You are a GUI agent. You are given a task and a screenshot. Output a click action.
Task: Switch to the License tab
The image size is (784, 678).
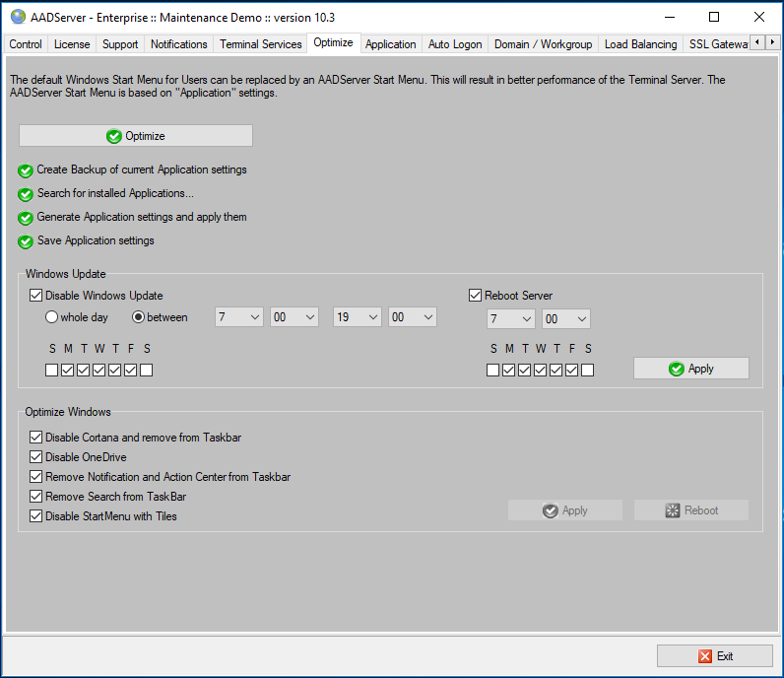[x=72, y=44]
